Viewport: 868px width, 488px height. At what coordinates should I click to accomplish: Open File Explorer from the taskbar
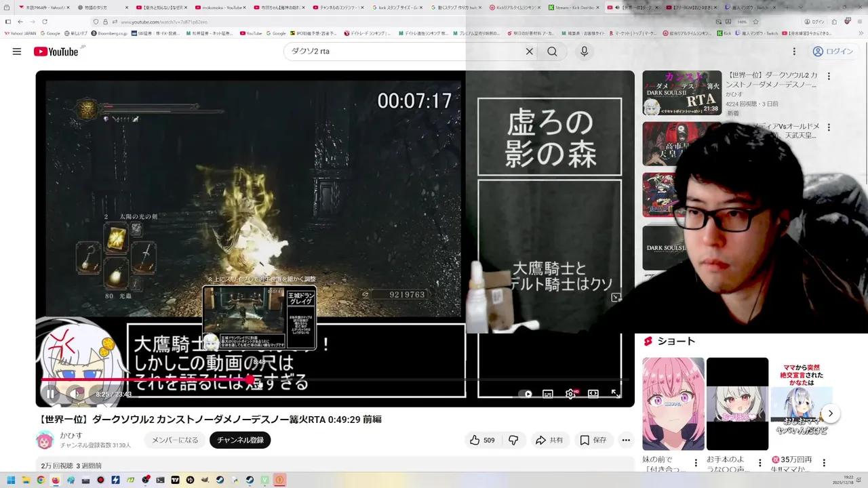click(x=26, y=480)
